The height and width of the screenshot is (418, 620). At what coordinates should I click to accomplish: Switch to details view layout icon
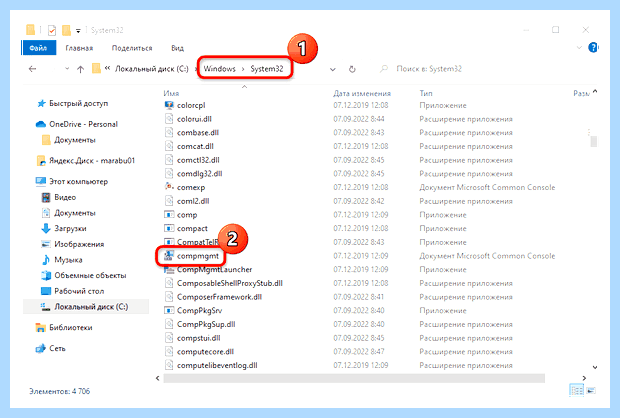click(577, 391)
